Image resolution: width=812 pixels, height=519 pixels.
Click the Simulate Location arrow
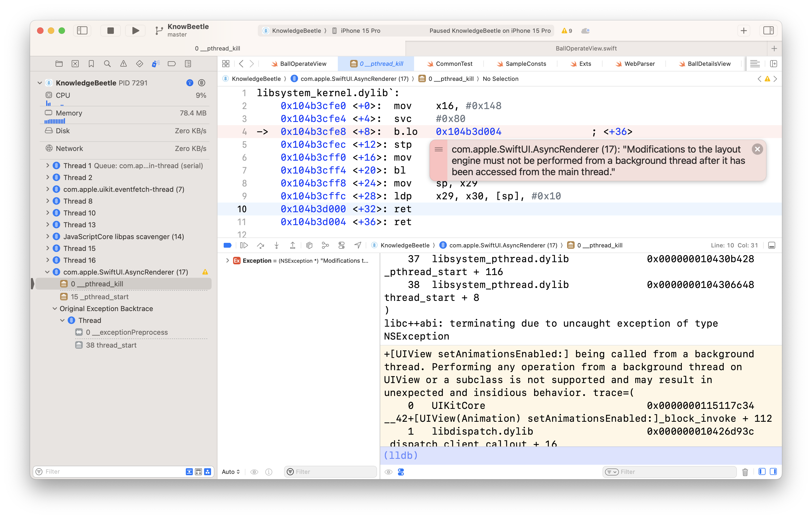tap(358, 245)
